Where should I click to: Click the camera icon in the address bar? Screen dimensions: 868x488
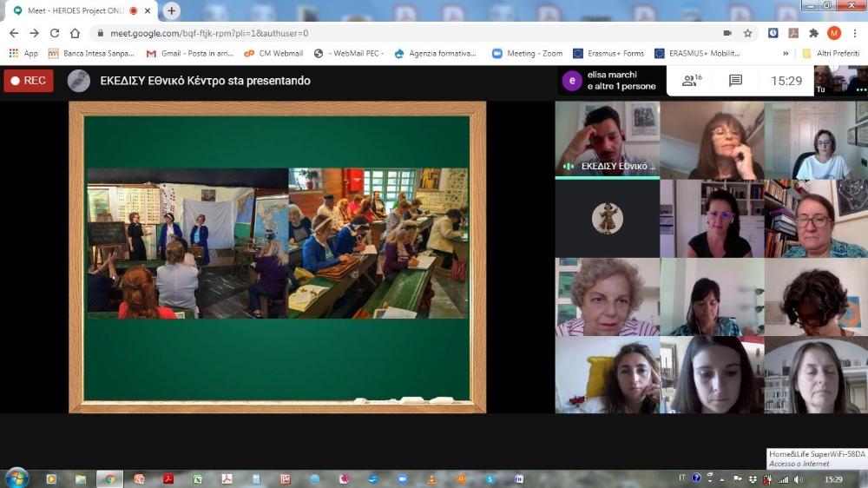[727, 33]
